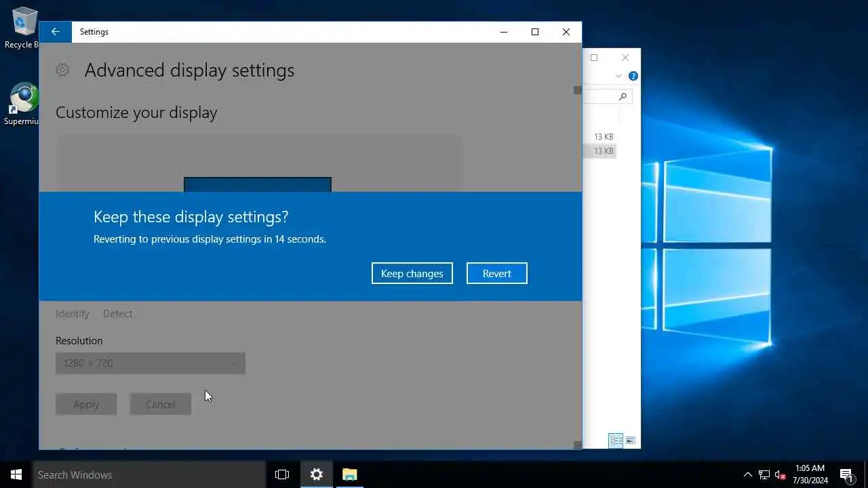The image size is (868, 488).
Task: Select the Supermium desktop shortcut
Action: click(22, 104)
